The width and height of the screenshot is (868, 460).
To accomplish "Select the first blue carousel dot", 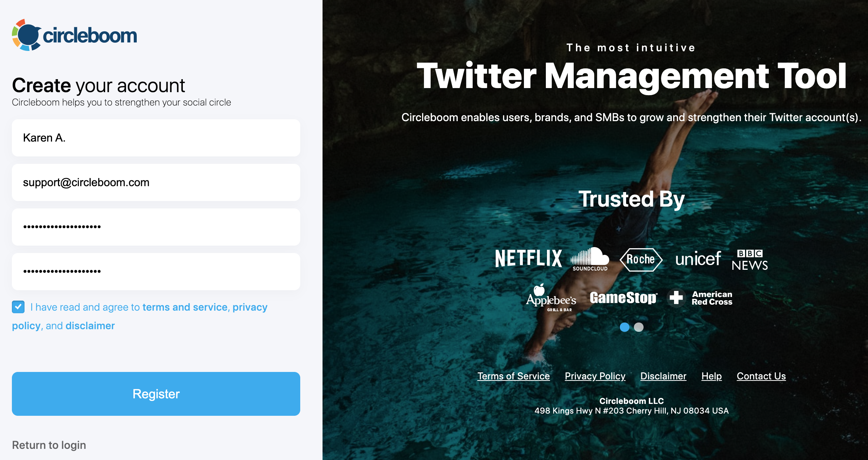I will point(625,327).
